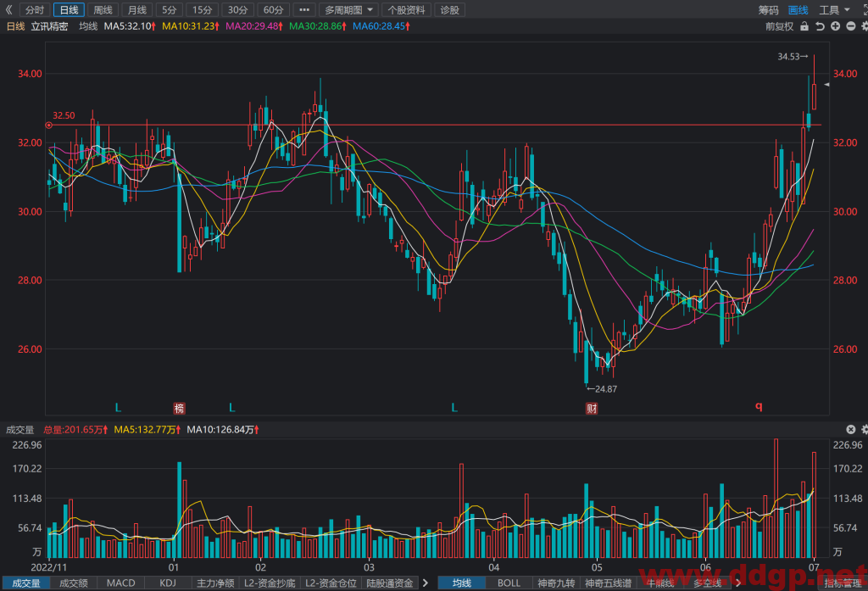Click the magenta MA20:29.48 legend value

point(254,26)
